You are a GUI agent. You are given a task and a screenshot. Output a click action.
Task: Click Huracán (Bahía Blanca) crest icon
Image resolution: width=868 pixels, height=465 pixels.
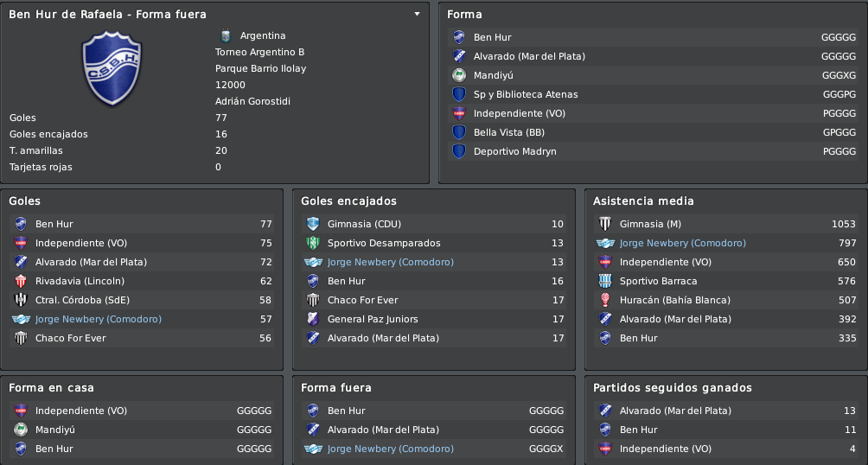coord(605,300)
